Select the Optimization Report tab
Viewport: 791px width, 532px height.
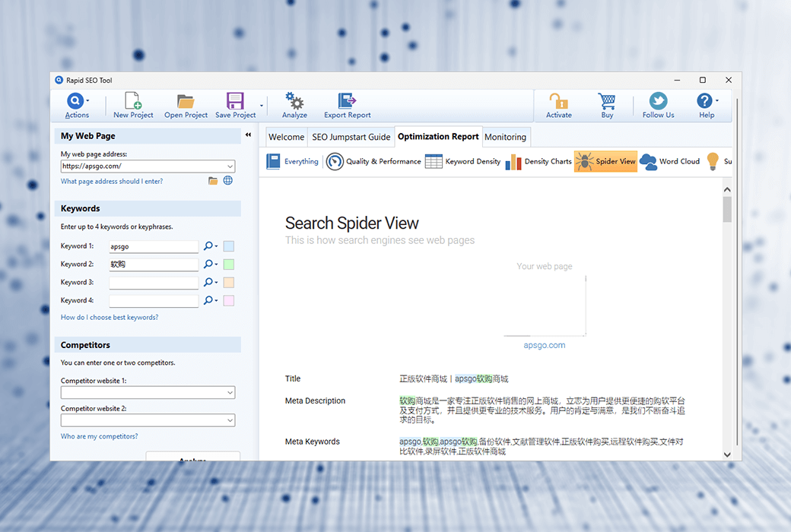(x=438, y=136)
